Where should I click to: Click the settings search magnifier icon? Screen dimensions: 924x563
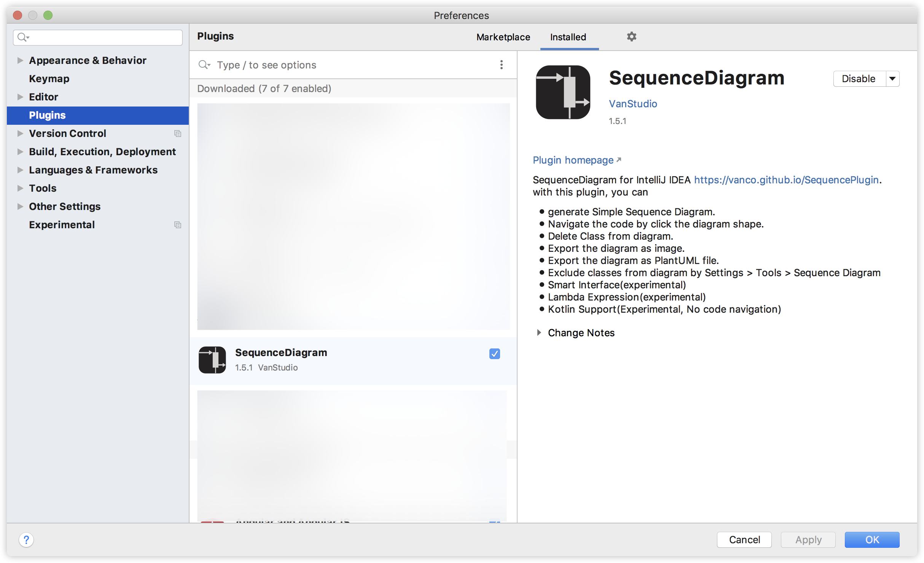(23, 37)
